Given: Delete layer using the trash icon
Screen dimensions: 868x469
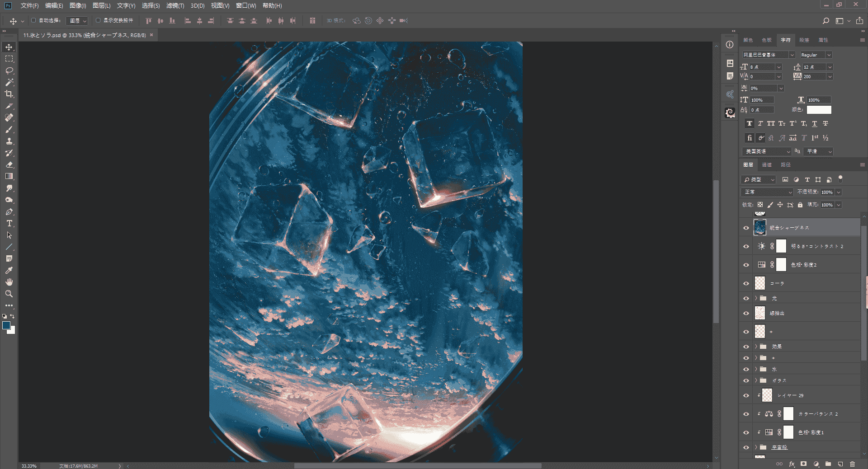Looking at the screenshot, I should (x=852, y=464).
